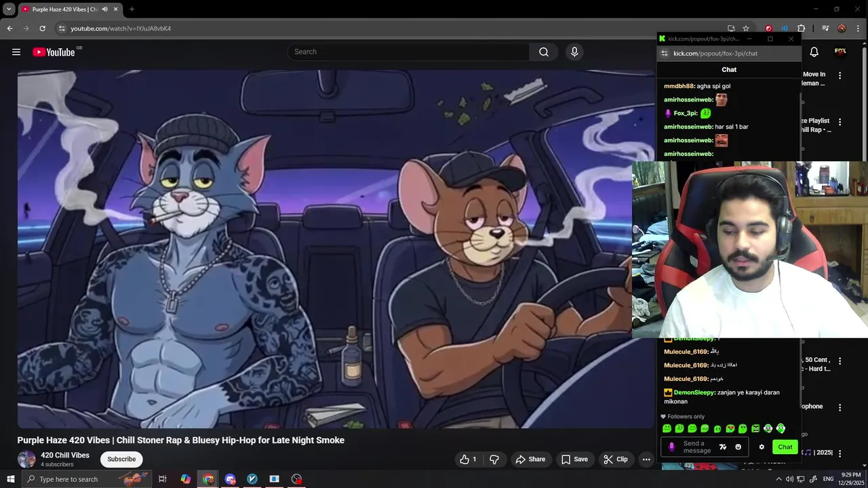
Task: Like the video with thumbs up
Action: coord(468,460)
